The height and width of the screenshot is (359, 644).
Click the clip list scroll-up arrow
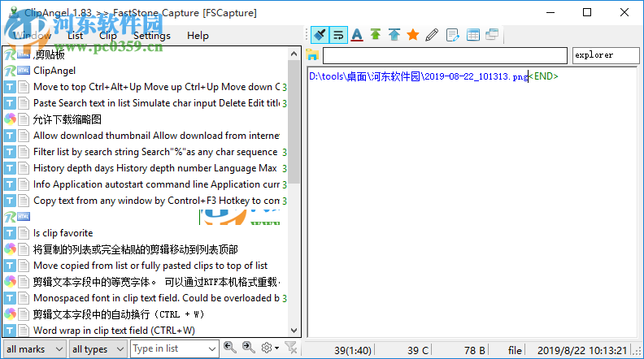coord(294,54)
